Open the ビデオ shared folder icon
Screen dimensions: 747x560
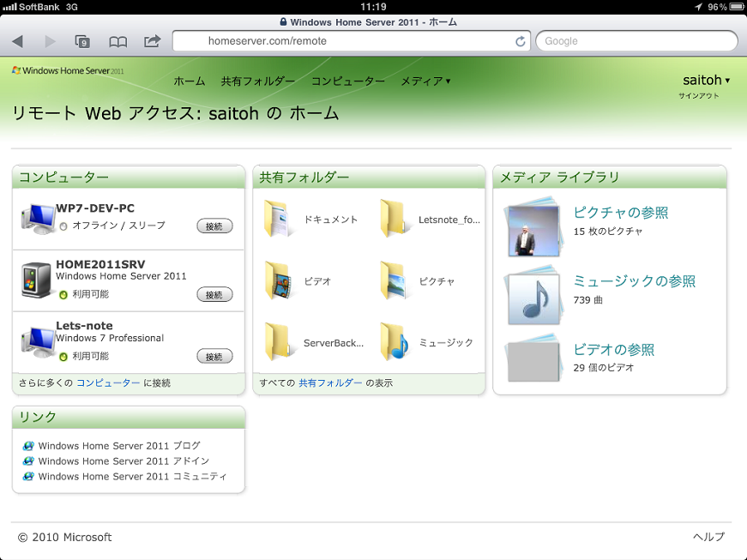coord(279,280)
